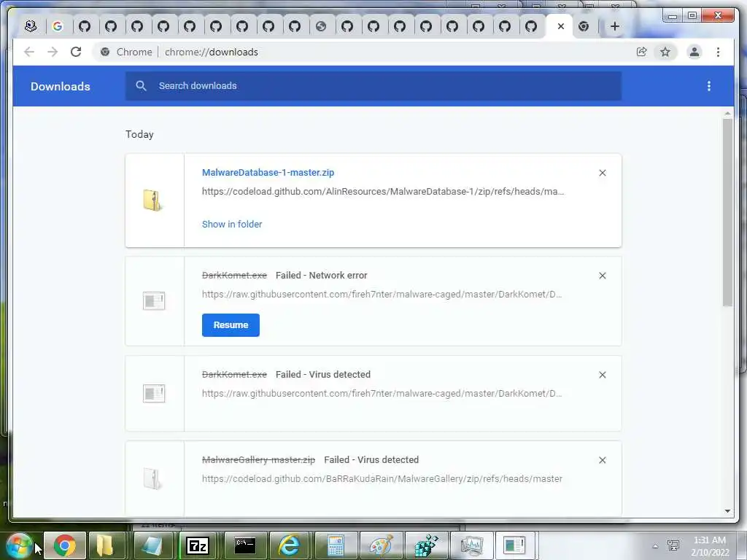747x560 pixels.
Task: Close the active downloads tab
Action: point(561,26)
